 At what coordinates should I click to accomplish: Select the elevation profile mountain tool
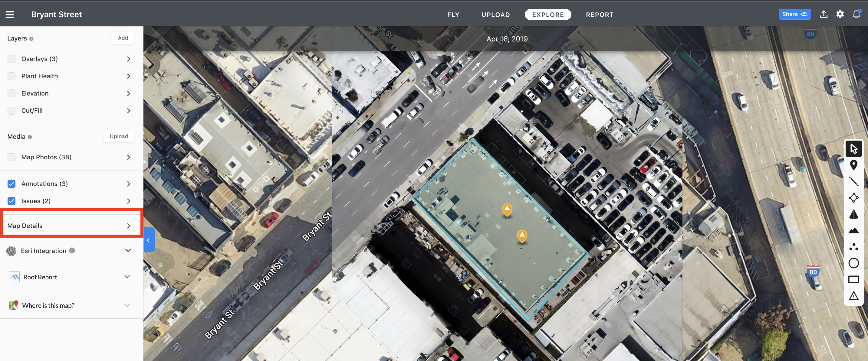click(853, 230)
